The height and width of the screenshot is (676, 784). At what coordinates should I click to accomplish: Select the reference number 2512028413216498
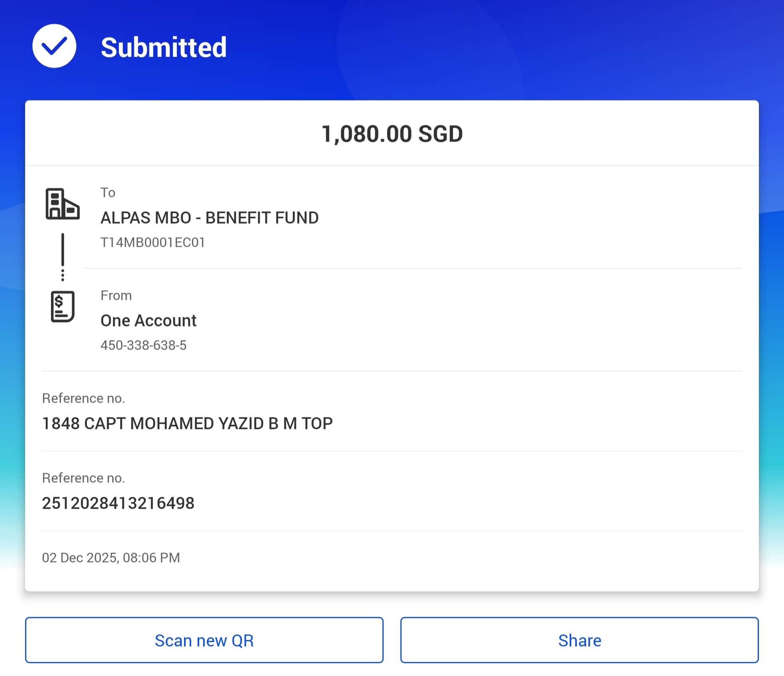click(x=118, y=503)
